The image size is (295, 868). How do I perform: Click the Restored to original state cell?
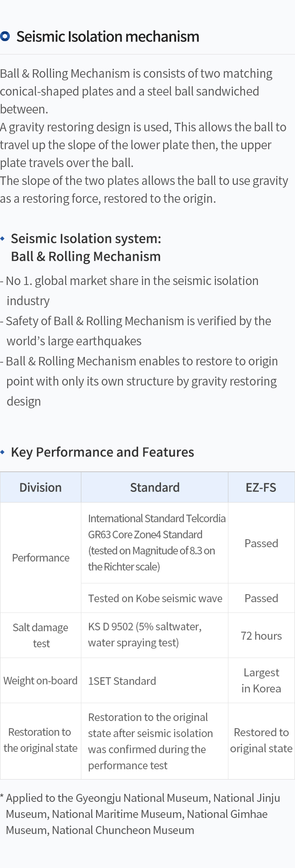click(x=261, y=740)
